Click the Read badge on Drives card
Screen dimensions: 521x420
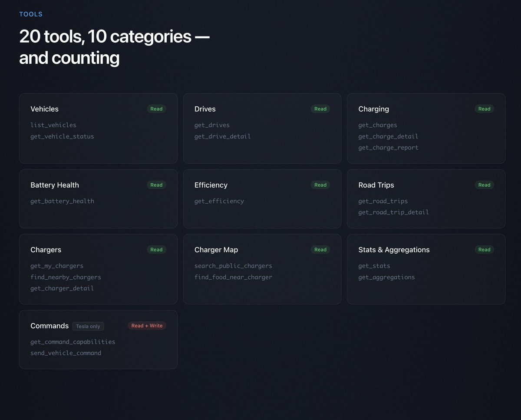coord(320,109)
